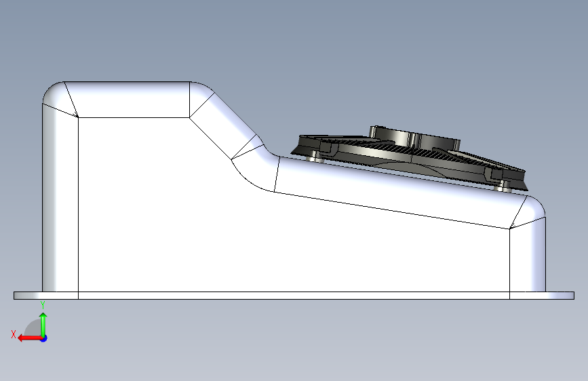Select the flat base flange plate
This screenshot has height=381, width=588.
(294, 296)
